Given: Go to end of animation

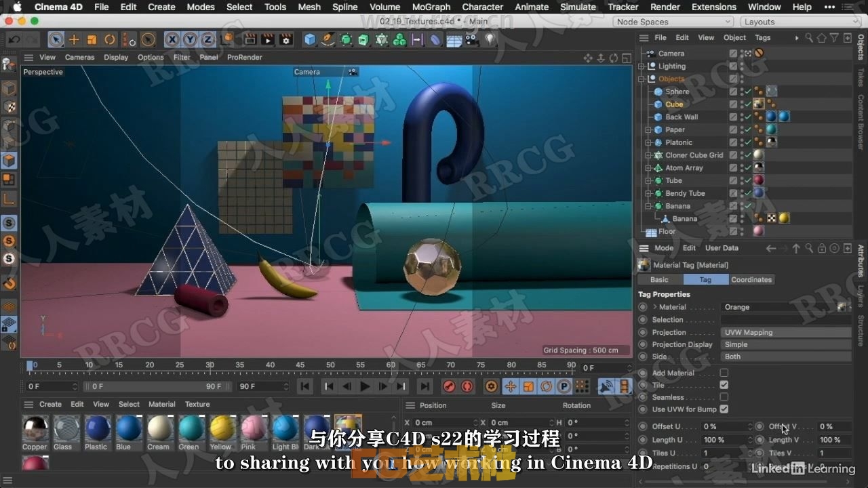Looking at the screenshot, I should 425,386.
